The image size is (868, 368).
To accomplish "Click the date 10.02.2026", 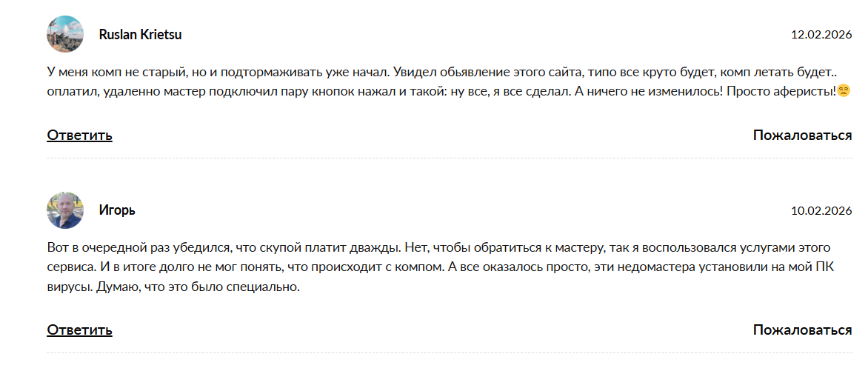I will point(821,211).
